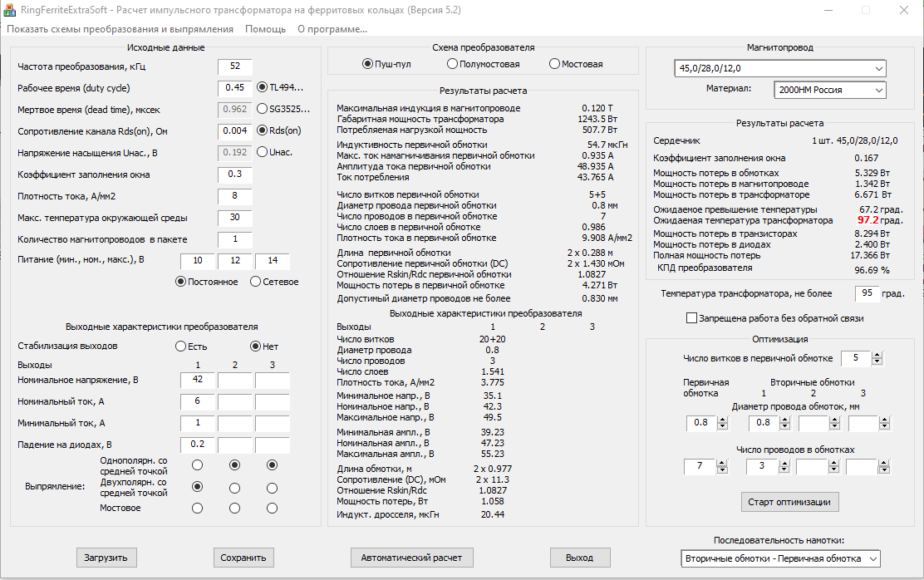
Task: Click output 1 diode drop field showing 0.2
Action: [x=198, y=445]
